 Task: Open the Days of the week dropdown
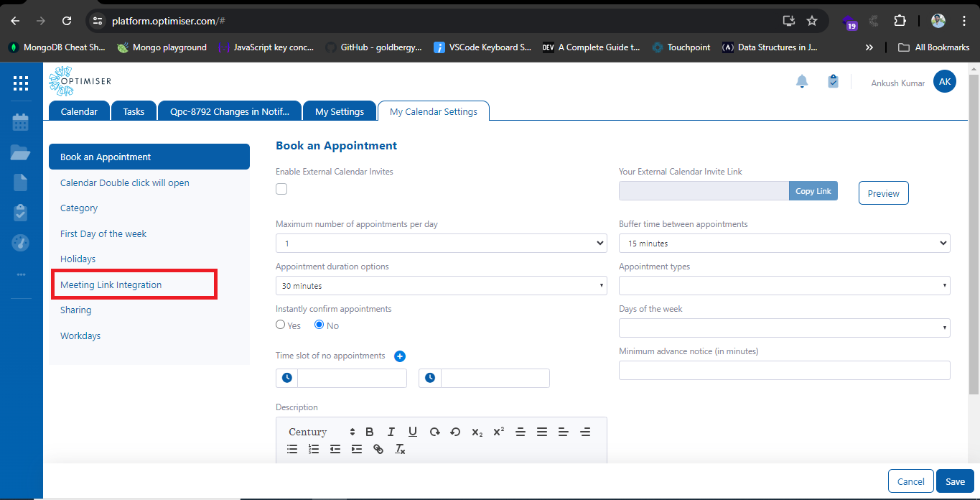[784, 328]
